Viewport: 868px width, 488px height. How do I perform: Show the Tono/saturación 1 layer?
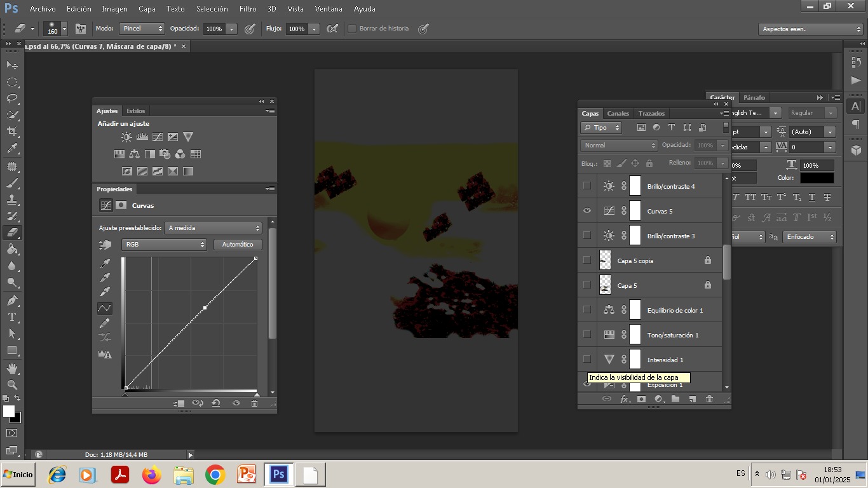(587, 335)
